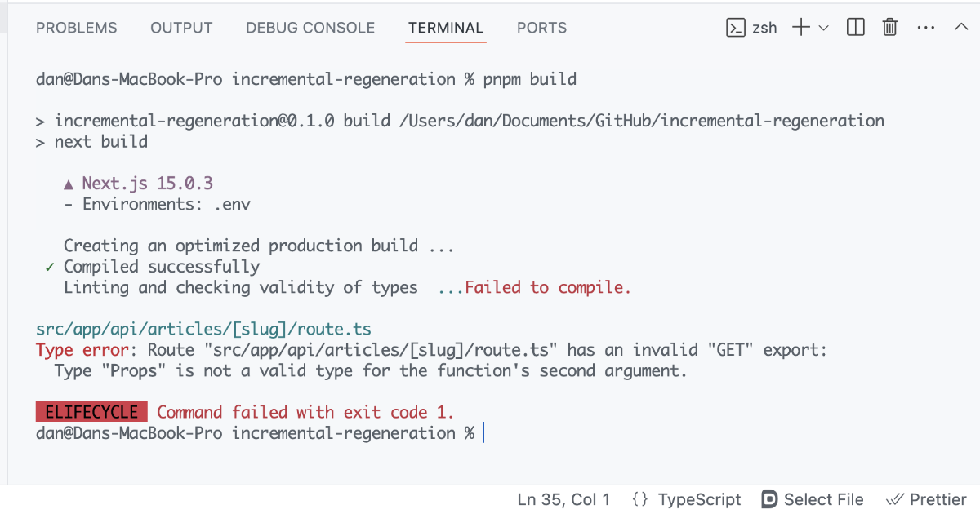Open the DEBUG CONSOLE tab
980x514 pixels.
310,27
